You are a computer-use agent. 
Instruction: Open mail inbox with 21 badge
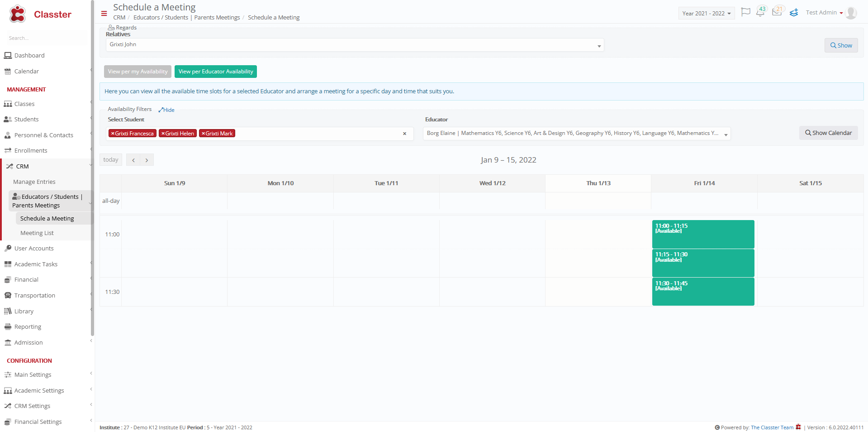(777, 11)
